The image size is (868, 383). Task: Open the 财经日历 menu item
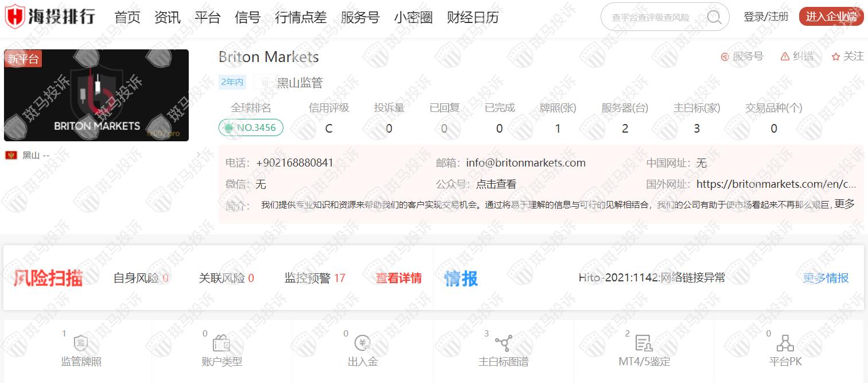(473, 17)
